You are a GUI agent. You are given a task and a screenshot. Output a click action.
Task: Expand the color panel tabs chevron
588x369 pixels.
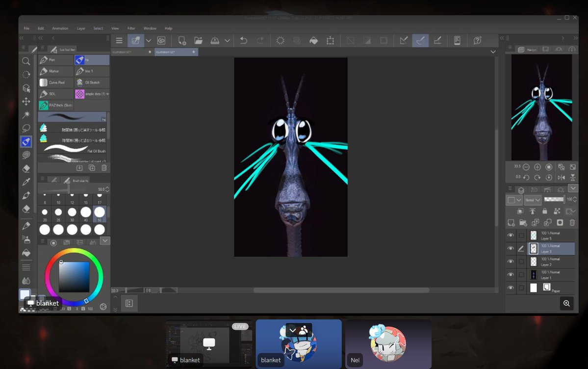point(105,240)
